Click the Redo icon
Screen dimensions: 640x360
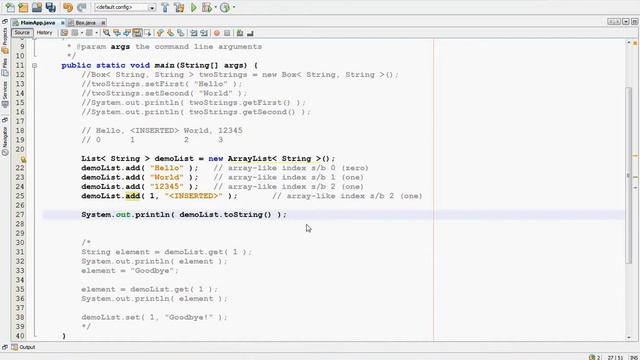[x=82, y=7]
